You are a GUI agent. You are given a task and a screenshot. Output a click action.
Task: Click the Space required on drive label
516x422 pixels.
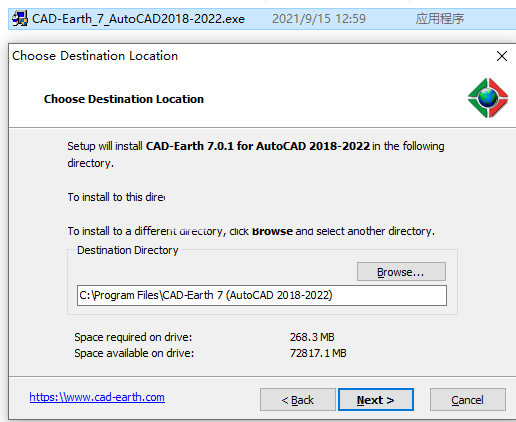133,337
